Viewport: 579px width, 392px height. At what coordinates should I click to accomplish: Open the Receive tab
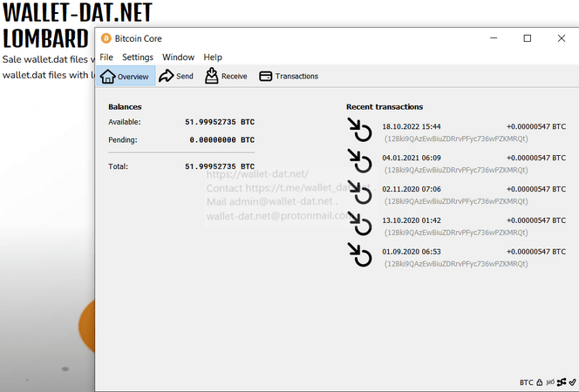pos(226,76)
